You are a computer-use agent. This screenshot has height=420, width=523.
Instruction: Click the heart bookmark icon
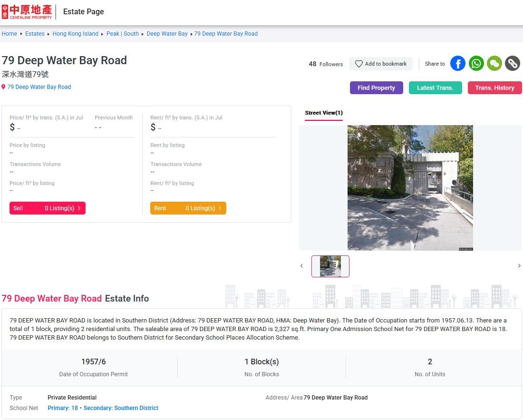358,64
